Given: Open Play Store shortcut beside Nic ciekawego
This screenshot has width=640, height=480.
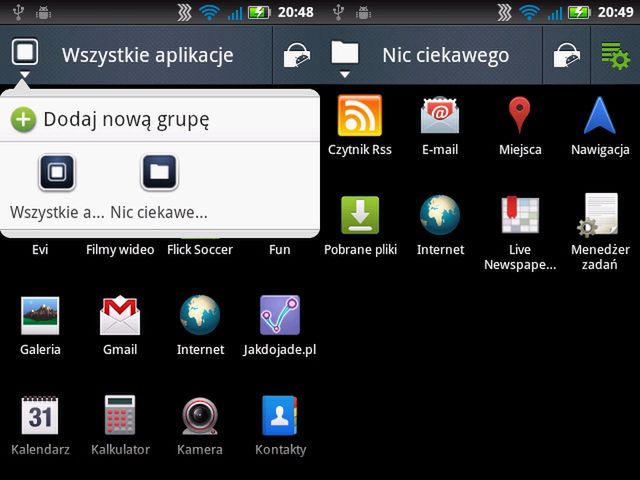Looking at the screenshot, I should (x=567, y=55).
